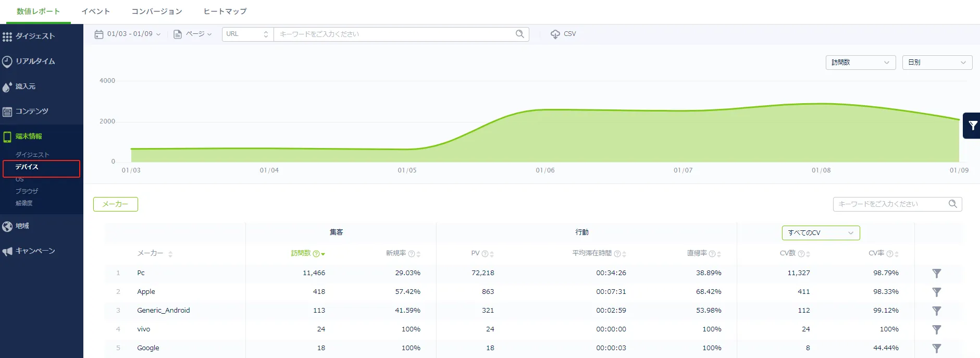Toggle sort on CV率 column arrows

[x=897, y=254]
